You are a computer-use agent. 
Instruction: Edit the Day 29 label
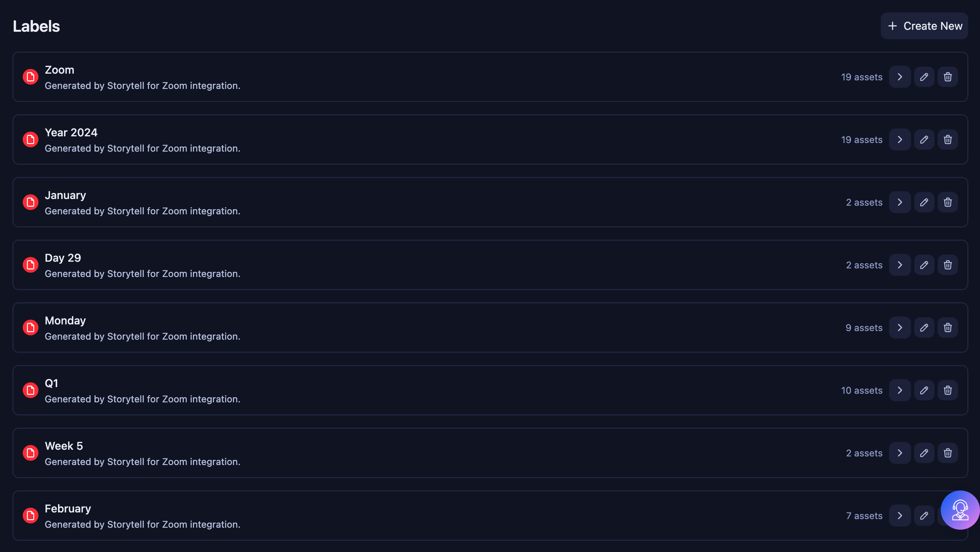(924, 265)
